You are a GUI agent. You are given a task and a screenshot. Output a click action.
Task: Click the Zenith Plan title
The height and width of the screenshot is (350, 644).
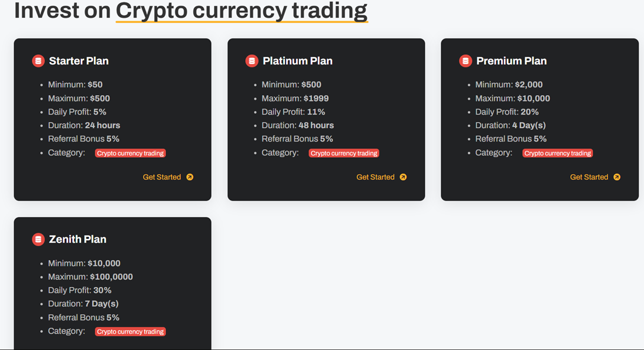(x=77, y=239)
